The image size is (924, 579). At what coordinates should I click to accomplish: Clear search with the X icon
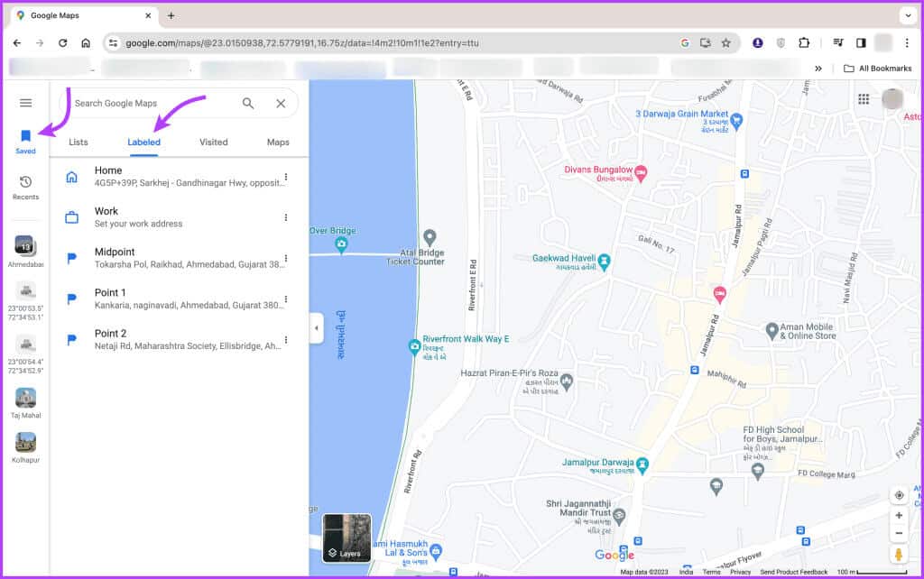point(282,104)
